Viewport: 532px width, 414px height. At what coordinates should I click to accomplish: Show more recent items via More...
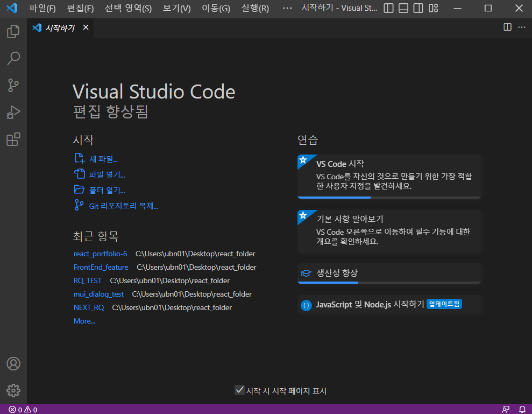point(84,321)
